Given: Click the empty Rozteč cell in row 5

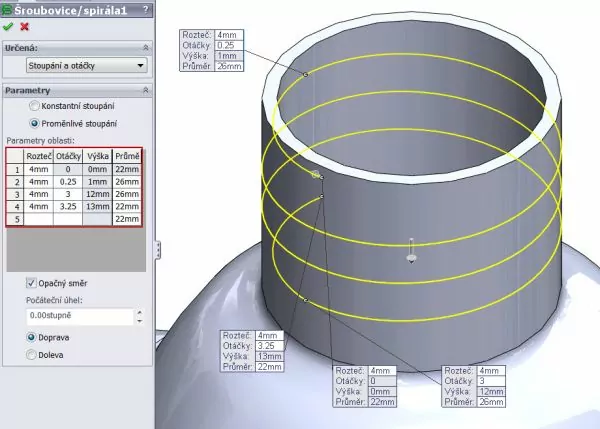Looking at the screenshot, I should (38, 218).
